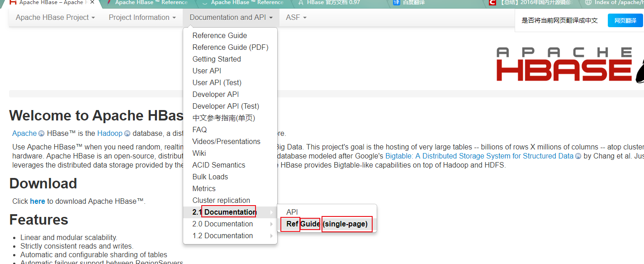Click 'Strictly consistent reads and writes' bullet
This screenshot has width=644, height=264.
click(x=77, y=246)
